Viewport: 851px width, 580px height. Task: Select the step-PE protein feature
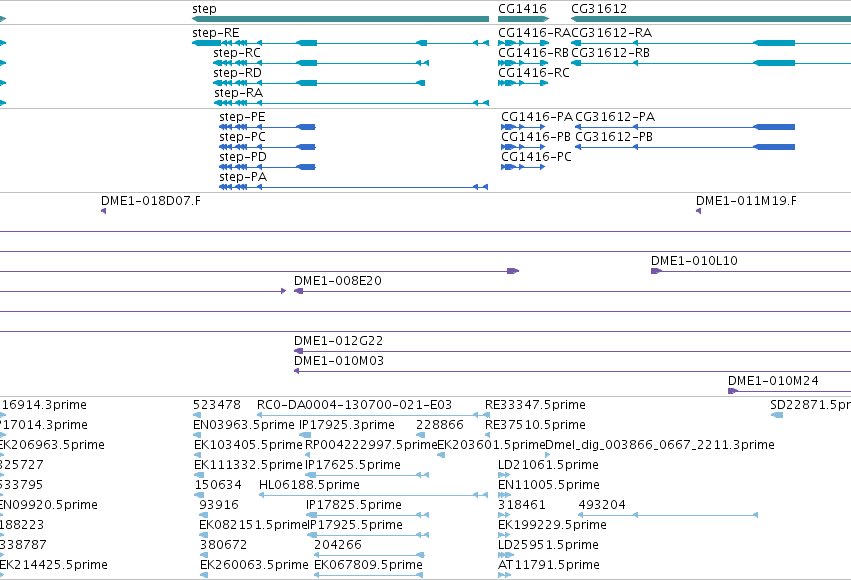click(x=267, y=127)
